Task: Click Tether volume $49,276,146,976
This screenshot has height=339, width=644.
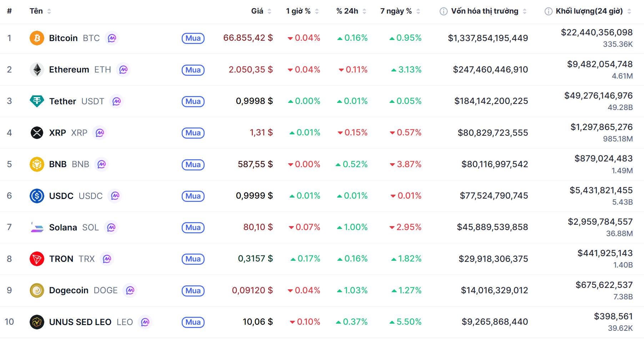Action: pyautogui.click(x=598, y=96)
